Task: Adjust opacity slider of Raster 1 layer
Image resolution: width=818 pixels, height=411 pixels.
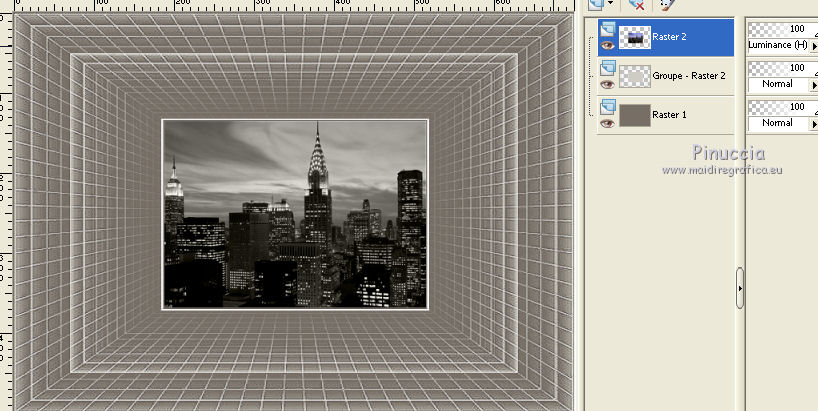Action: (x=783, y=107)
